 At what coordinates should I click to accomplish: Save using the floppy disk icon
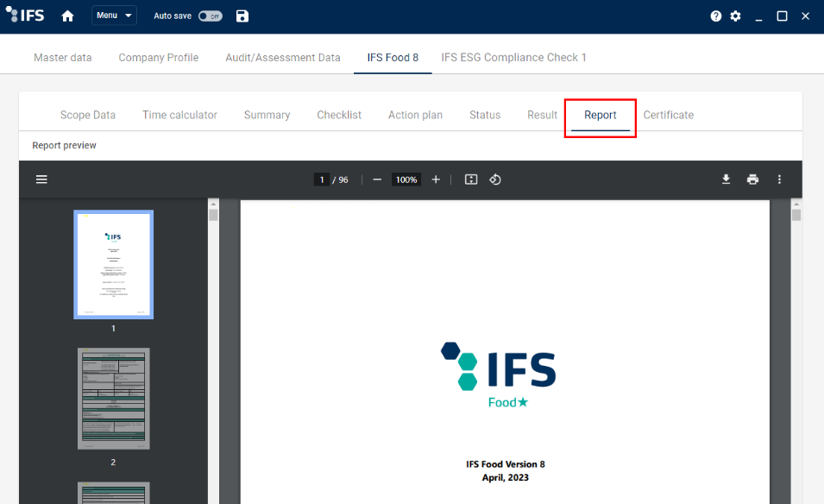click(x=242, y=16)
